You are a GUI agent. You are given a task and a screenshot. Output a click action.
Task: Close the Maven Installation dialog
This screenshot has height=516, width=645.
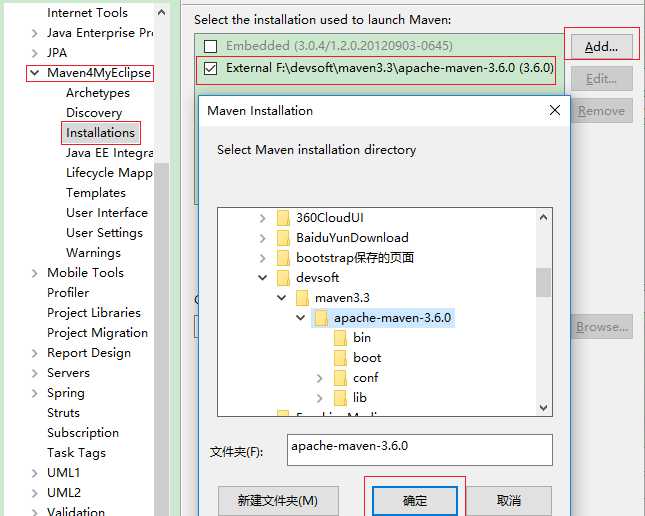(x=555, y=110)
